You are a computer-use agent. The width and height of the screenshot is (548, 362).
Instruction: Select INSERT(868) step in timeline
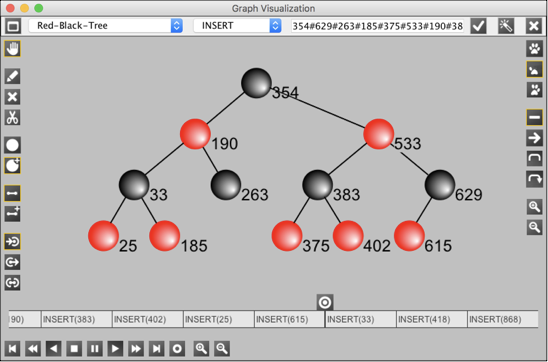(x=503, y=319)
